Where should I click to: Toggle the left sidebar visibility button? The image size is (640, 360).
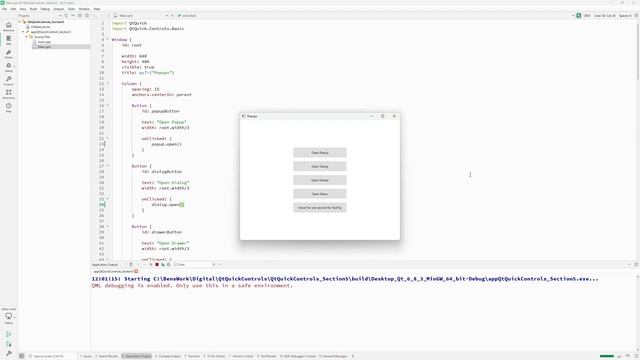pos(22,356)
